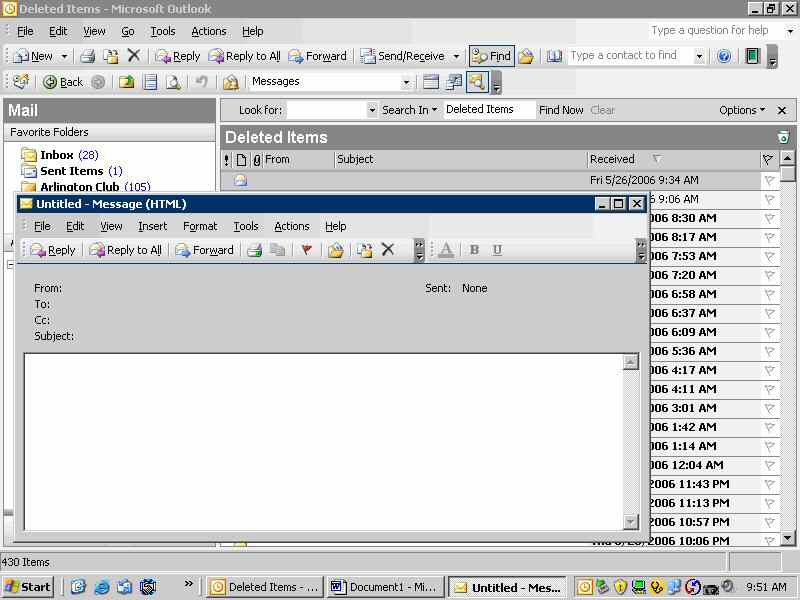Screen dimensions: 800x600
Task: Click Forward in the message window toolbar
Action: (204, 250)
